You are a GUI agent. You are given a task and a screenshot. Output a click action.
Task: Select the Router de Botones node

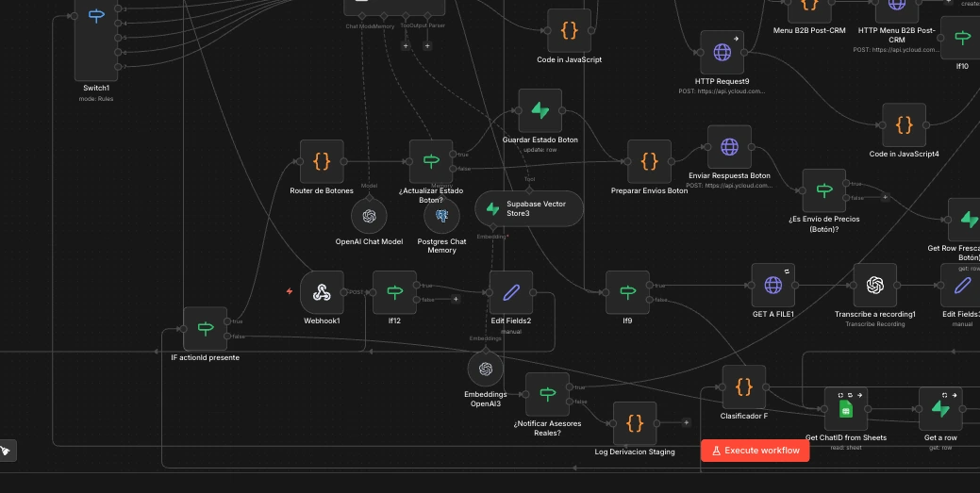pos(322,161)
